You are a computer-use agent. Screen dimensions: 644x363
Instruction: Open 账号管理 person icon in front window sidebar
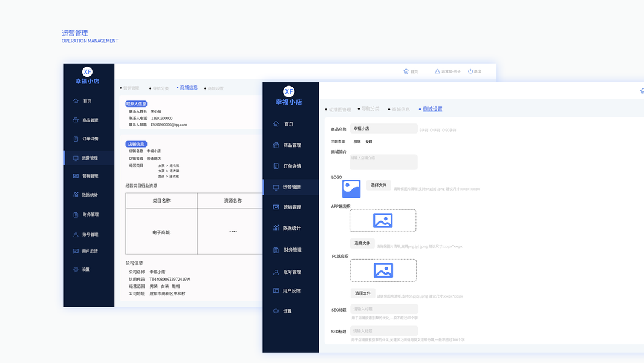pos(276,272)
